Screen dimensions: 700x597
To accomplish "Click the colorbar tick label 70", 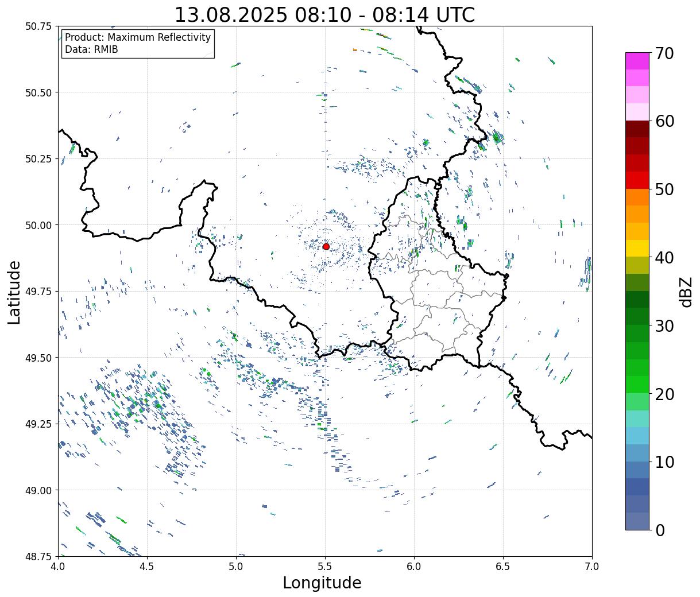I will [664, 53].
